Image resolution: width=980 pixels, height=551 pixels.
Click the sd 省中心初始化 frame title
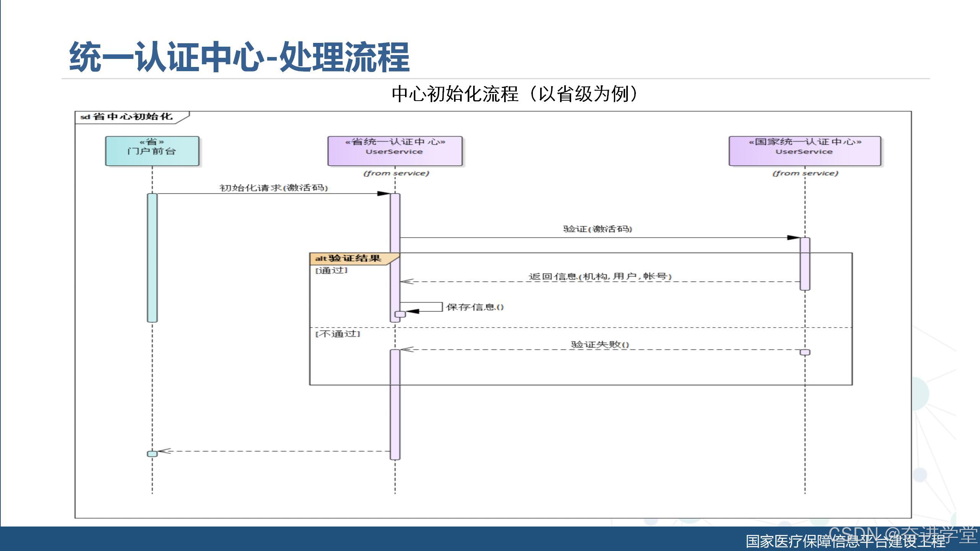coord(127,117)
